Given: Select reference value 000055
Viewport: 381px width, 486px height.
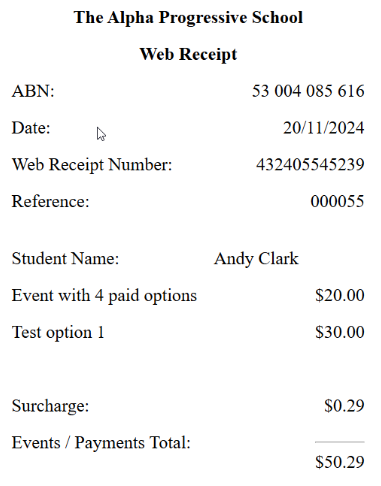Looking at the screenshot, I should coord(337,201).
